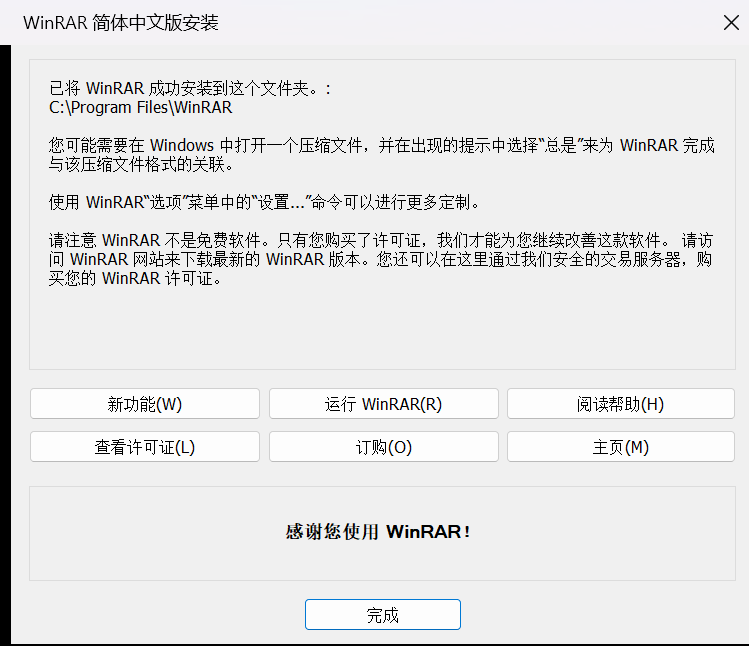The height and width of the screenshot is (646, 749).
Task: Finish setup with 完成 button
Action: tap(383, 614)
